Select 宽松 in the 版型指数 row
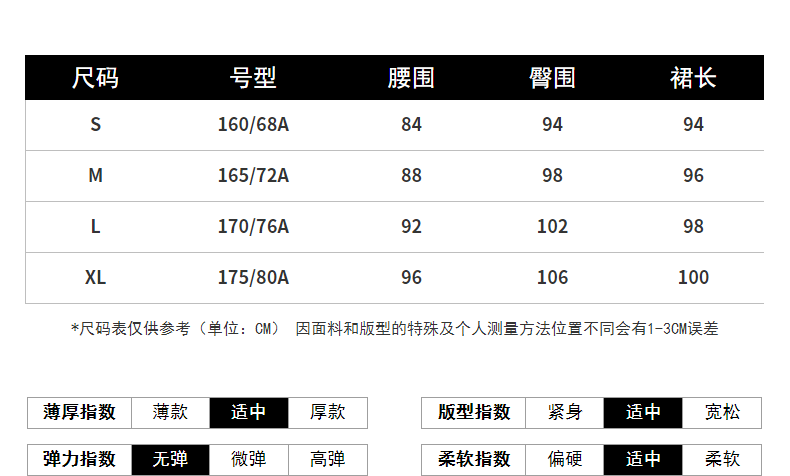The image size is (790, 476). pyautogui.click(x=722, y=412)
